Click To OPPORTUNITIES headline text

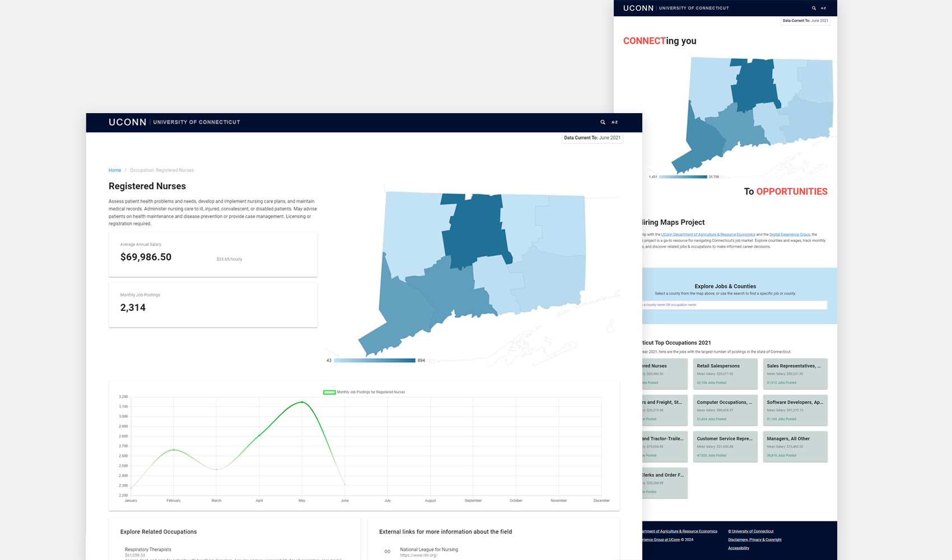coord(786,192)
